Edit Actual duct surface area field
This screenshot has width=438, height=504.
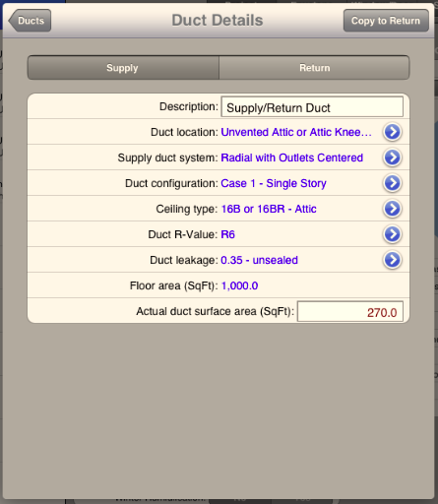350,311
